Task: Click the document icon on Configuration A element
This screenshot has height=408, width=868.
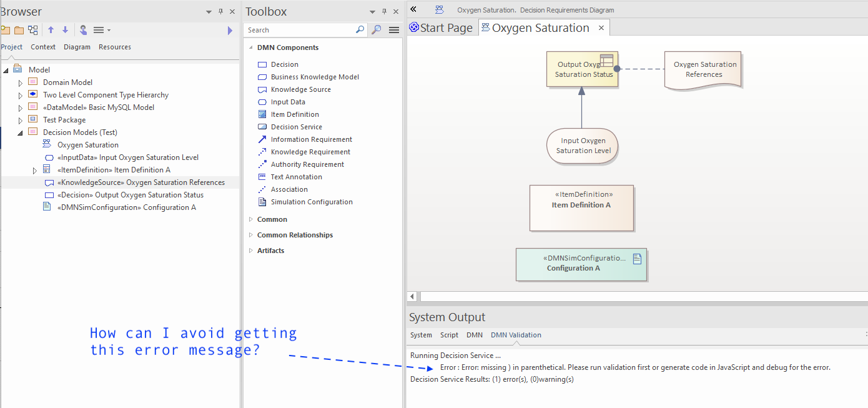Action: pyautogui.click(x=637, y=259)
